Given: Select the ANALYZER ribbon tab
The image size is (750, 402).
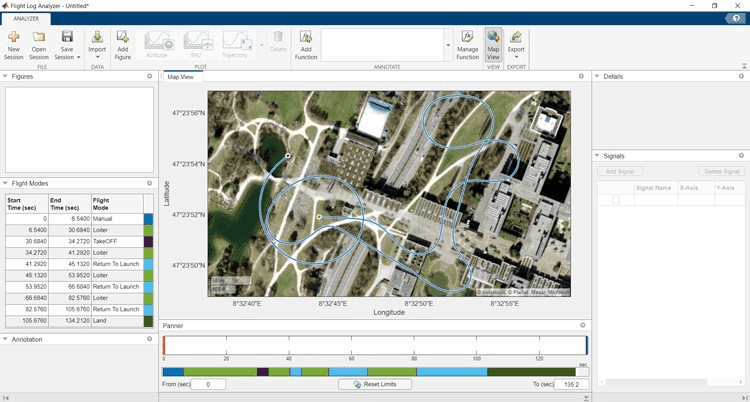Looking at the screenshot, I should pos(26,19).
